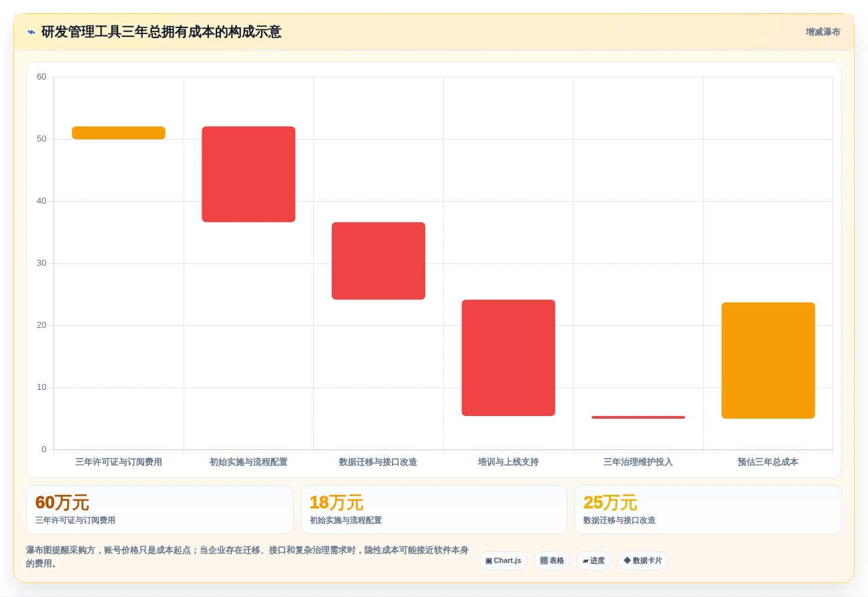Click the y-axis tick 40
Screen dimensions: 868x597
click(x=41, y=201)
